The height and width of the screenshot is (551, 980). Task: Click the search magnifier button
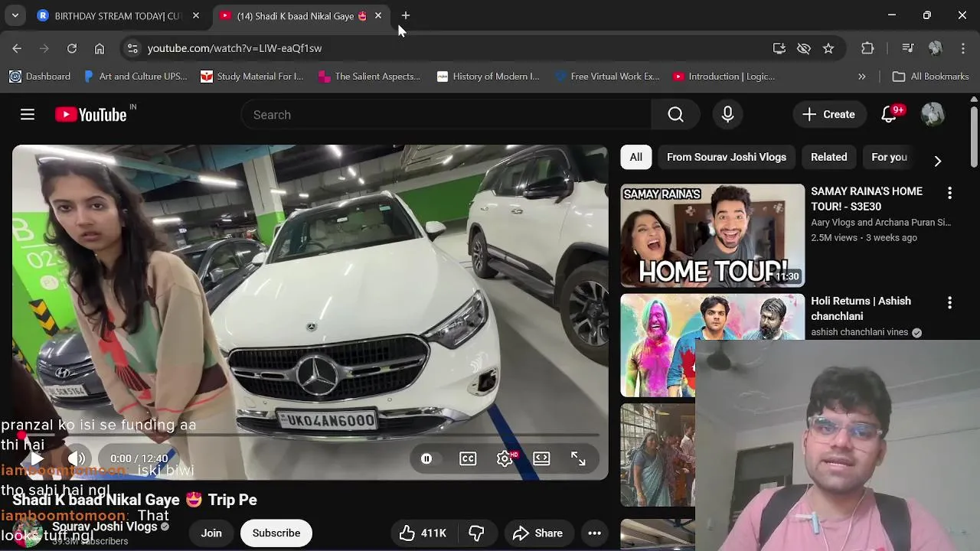(x=675, y=115)
